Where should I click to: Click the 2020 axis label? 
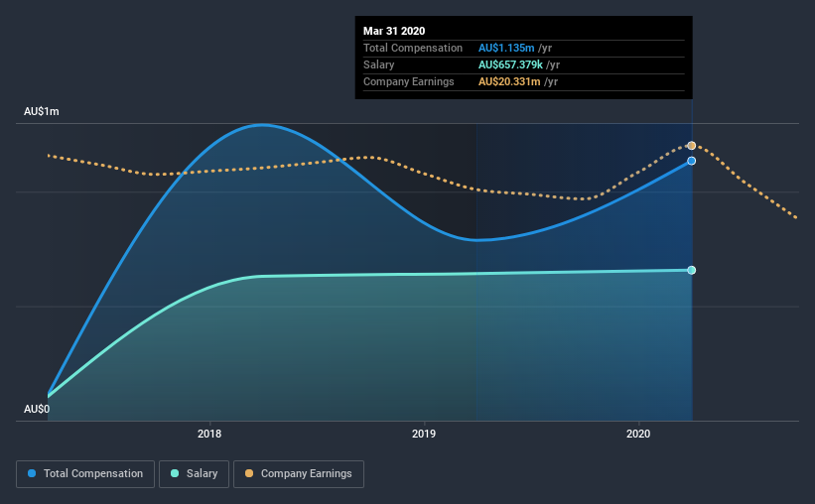(x=638, y=434)
